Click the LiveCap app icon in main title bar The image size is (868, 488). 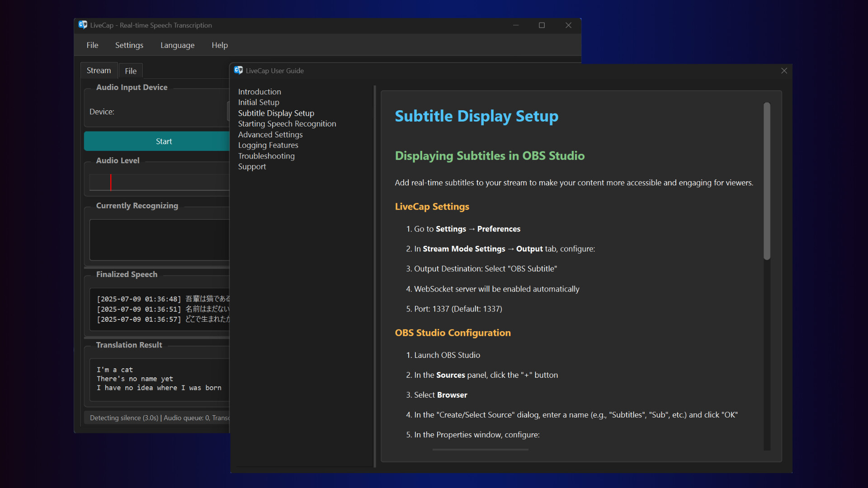(83, 25)
